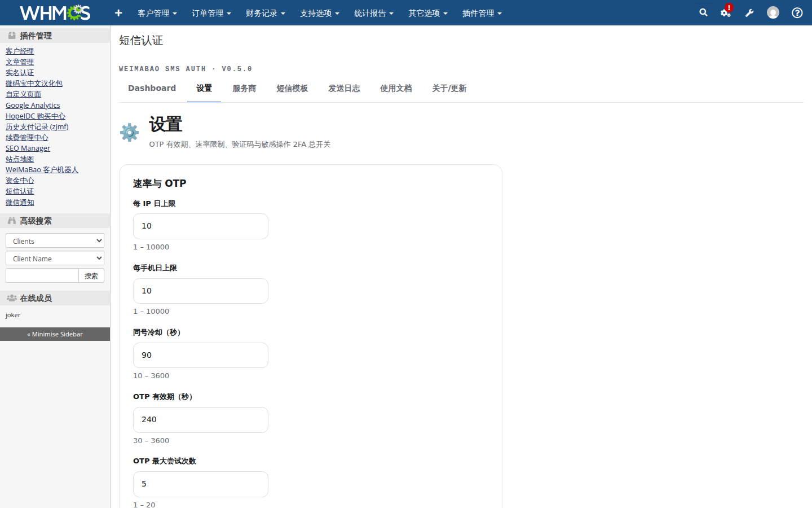Click the 每 IP 日上限 input
The width and height of the screenshot is (812, 508).
(201, 226)
